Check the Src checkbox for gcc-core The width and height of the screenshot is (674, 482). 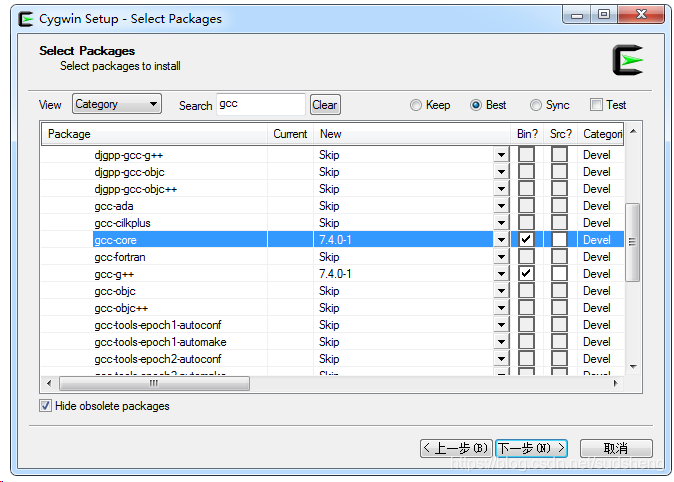[x=559, y=239]
